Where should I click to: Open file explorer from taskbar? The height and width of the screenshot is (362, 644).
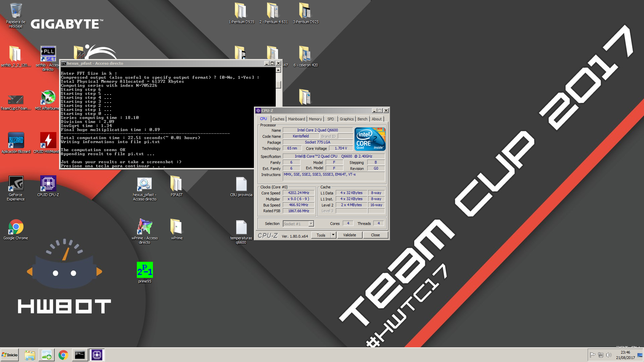point(30,355)
